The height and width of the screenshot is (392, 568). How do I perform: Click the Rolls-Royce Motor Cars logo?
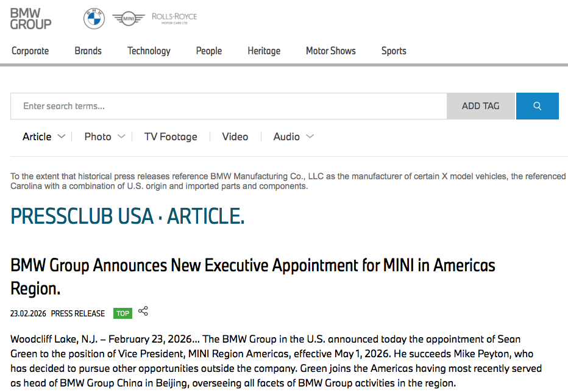[174, 18]
